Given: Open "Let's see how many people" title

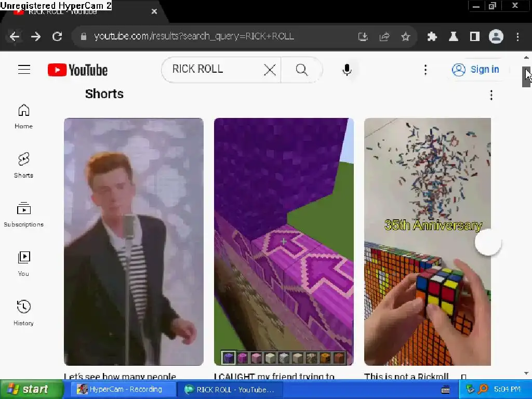Looking at the screenshot, I should [x=120, y=376].
